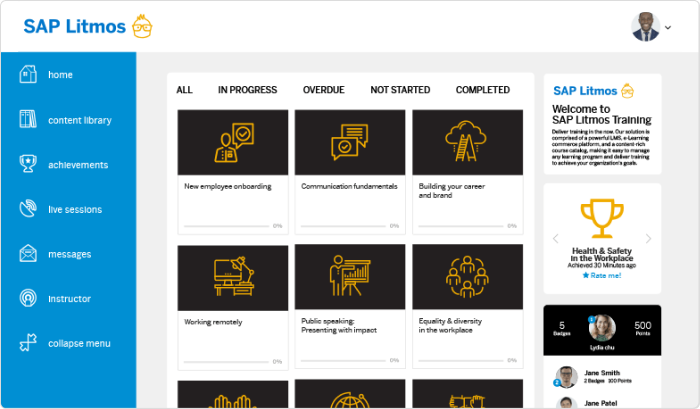The image size is (700, 409).
Task: Open the content library menu label
Action: click(x=80, y=120)
